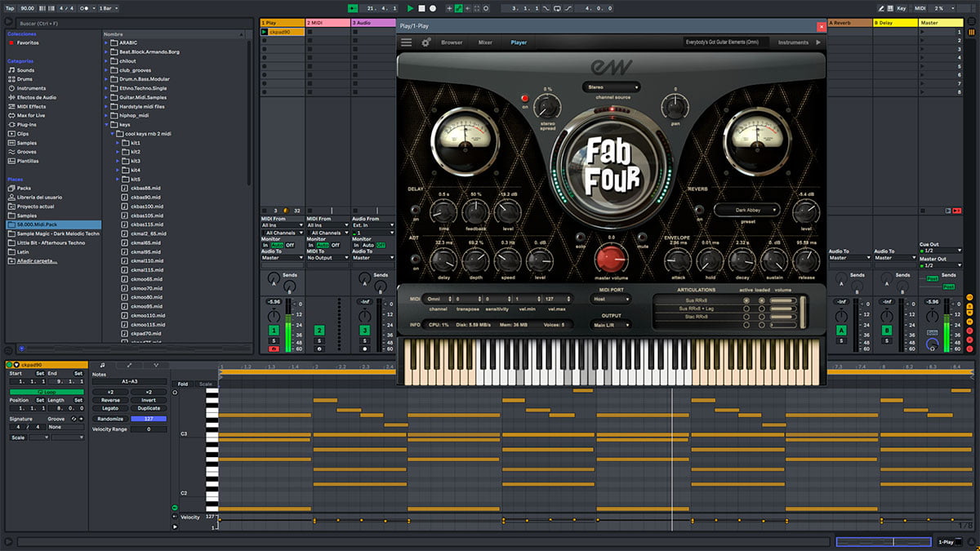980x551 pixels.
Task: Tap the Tap tempo button
Action: [11, 7]
